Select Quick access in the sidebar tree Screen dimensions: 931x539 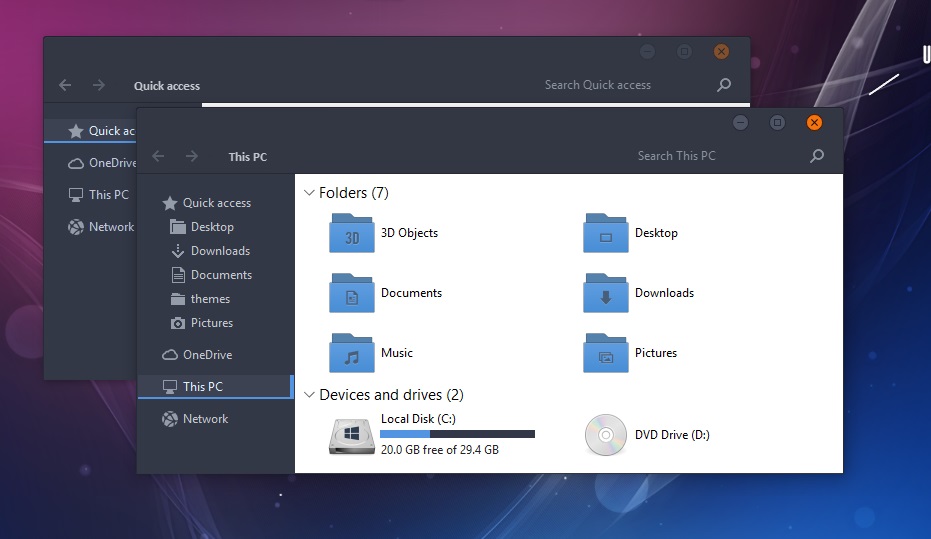coord(216,203)
